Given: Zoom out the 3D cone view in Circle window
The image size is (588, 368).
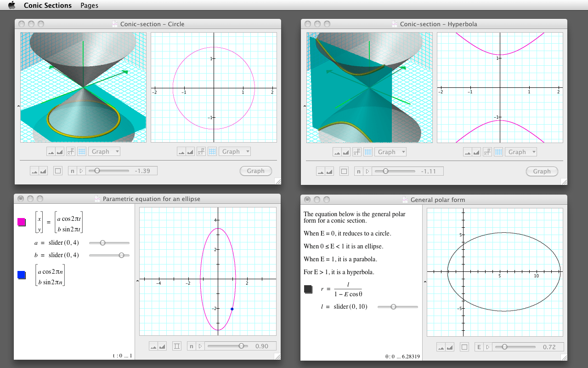Looking at the screenshot, I should (51, 151).
